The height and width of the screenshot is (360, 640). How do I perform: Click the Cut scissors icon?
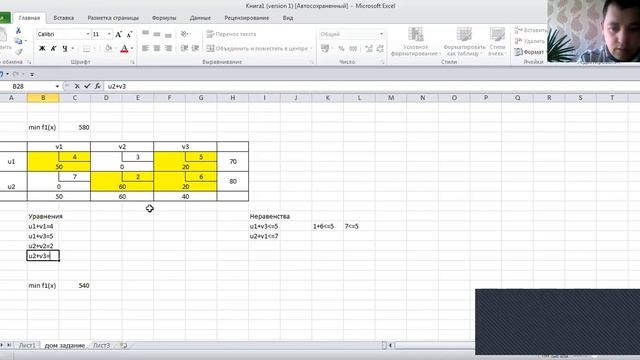click(18, 31)
